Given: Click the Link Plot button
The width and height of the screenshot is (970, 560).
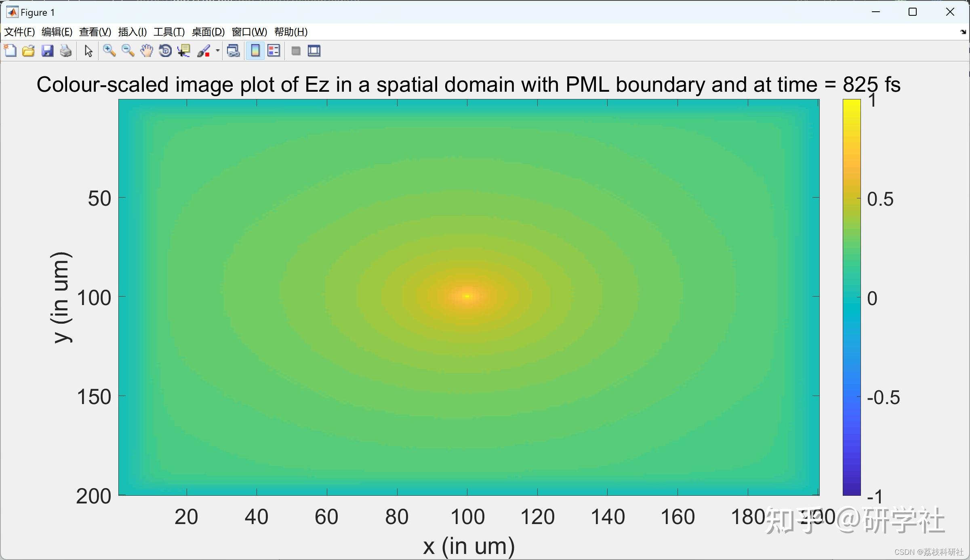Looking at the screenshot, I should (233, 51).
